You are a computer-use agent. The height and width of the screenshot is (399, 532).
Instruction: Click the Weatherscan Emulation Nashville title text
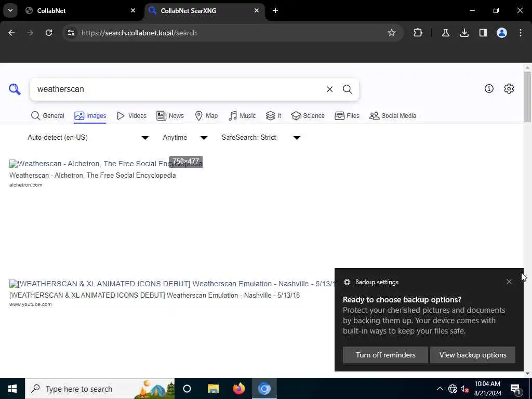pyautogui.click(x=154, y=295)
